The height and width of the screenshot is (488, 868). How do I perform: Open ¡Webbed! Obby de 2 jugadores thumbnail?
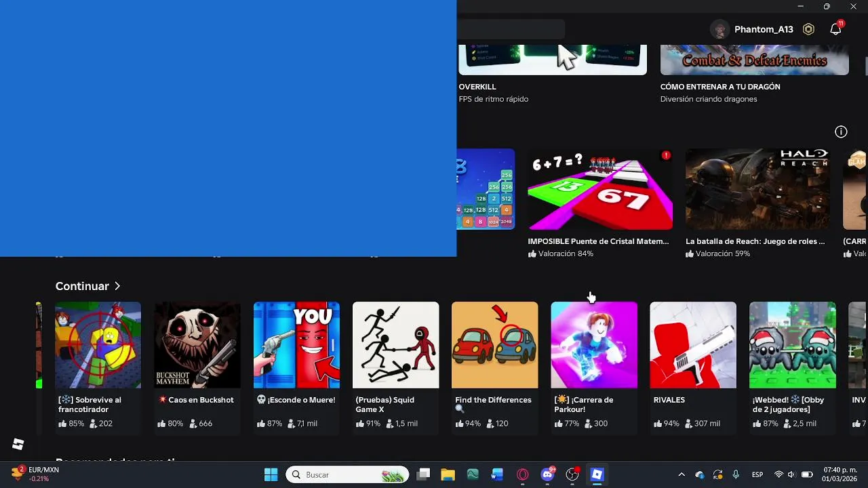coord(793,345)
